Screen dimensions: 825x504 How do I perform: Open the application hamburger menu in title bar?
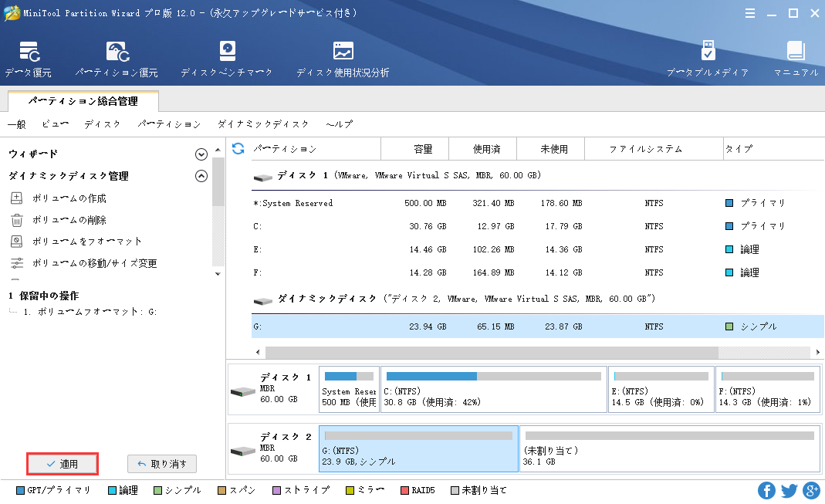coord(750,13)
